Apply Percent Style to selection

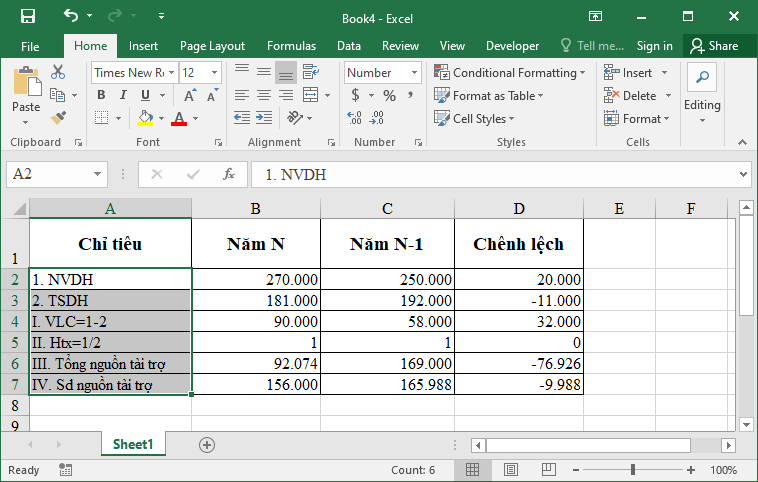389,96
